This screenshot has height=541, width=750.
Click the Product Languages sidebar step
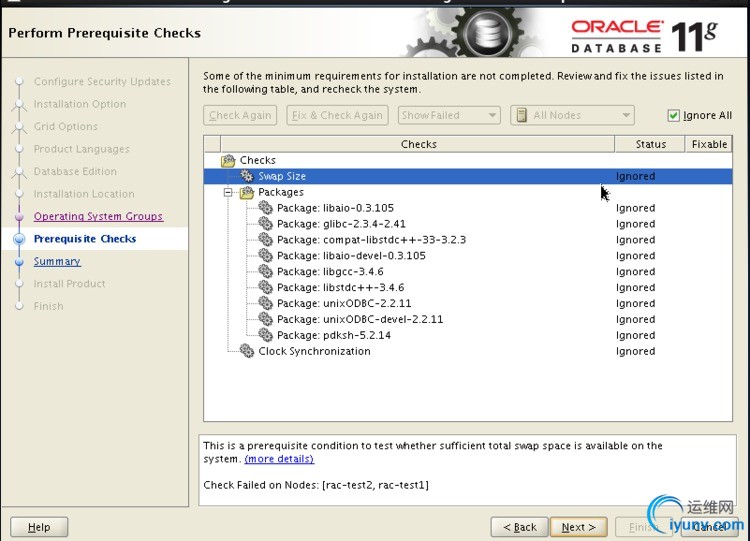pyautogui.click(x=81, y=149)
